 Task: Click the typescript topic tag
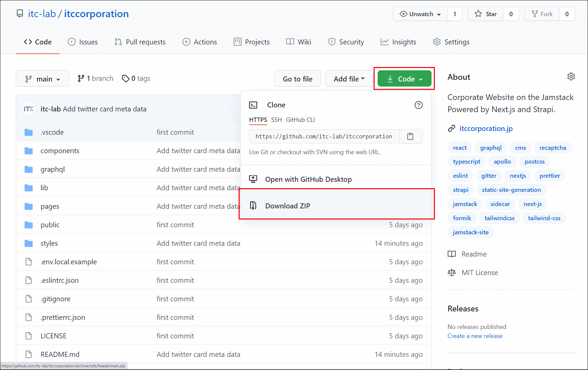(x=466, y=162)
